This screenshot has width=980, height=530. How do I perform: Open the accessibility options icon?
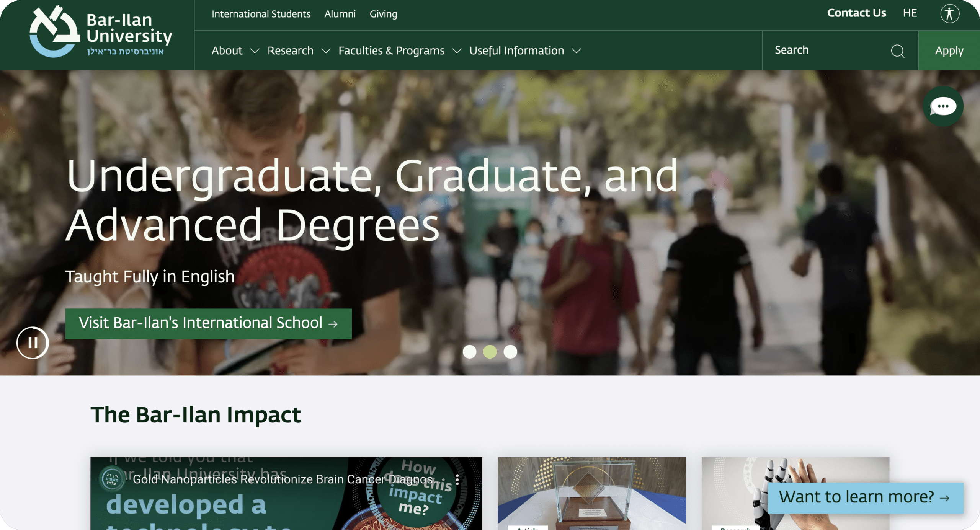(949, 14)
